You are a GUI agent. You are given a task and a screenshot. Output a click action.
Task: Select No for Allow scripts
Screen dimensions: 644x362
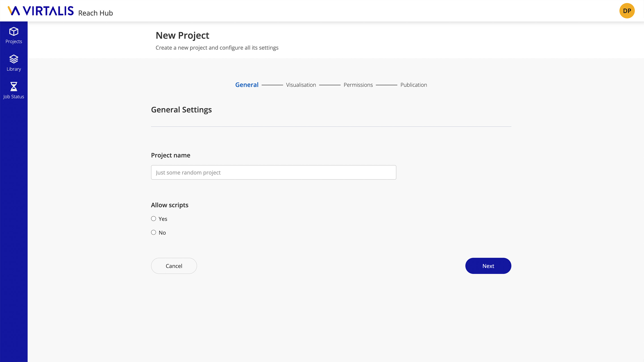(x=153, y=232)
